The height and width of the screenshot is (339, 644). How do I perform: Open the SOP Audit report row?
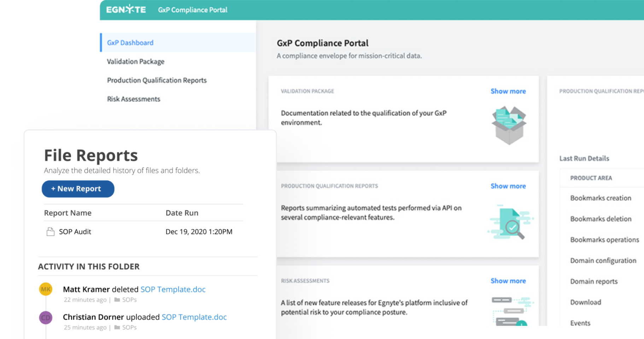[75, 232]
